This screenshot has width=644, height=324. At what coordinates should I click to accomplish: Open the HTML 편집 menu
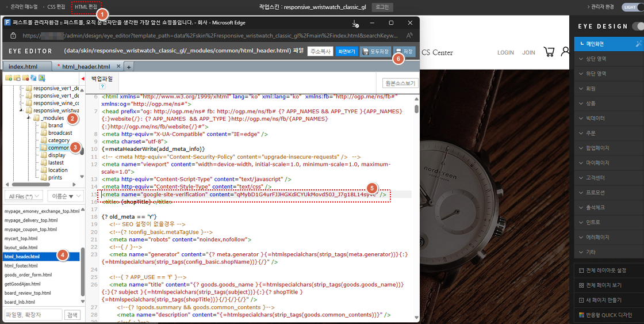86,7
